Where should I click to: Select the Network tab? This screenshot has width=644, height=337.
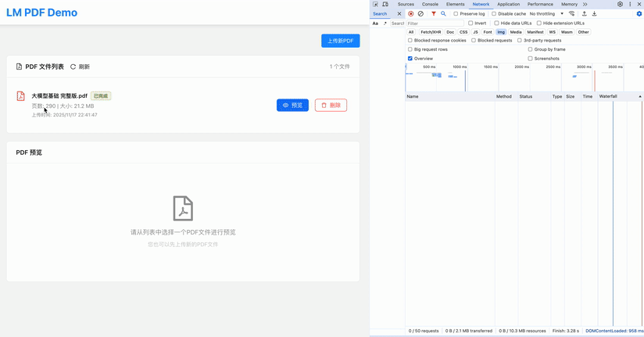point(481,4)
